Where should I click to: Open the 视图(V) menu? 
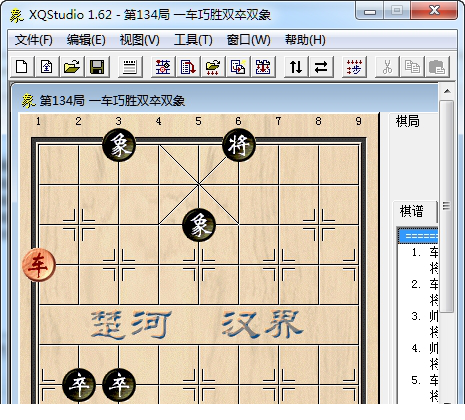(140, 40)
